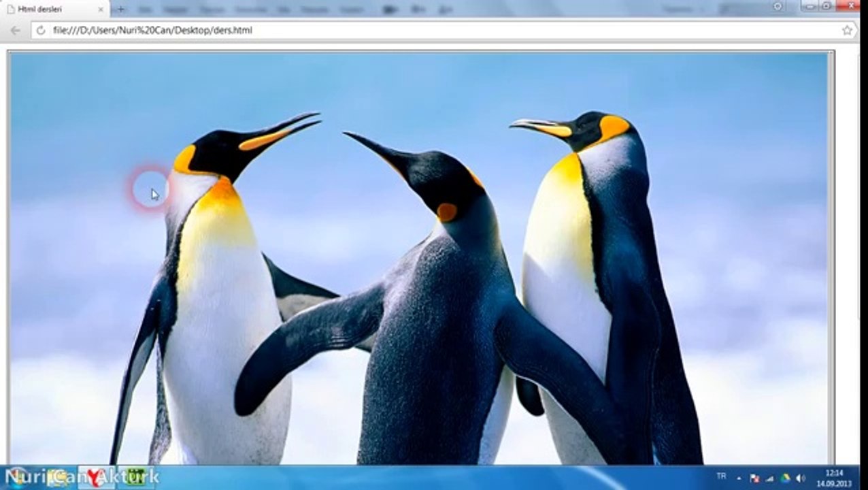Close the Html dersleri tab

tap(101, 10)
